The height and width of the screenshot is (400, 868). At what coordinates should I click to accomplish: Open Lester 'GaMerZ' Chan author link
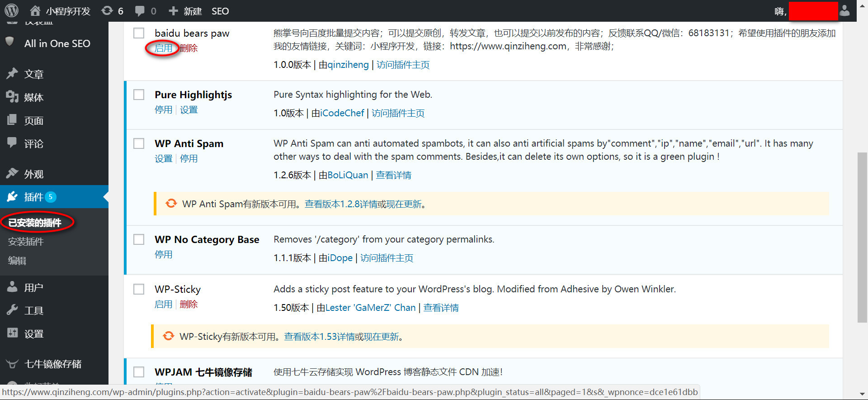coord(370,308)
